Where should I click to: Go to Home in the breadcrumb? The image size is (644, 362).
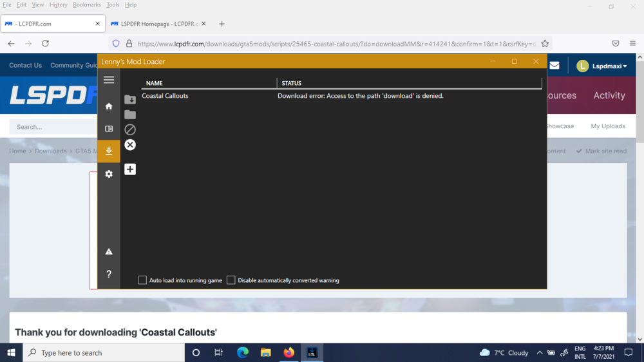17,151
